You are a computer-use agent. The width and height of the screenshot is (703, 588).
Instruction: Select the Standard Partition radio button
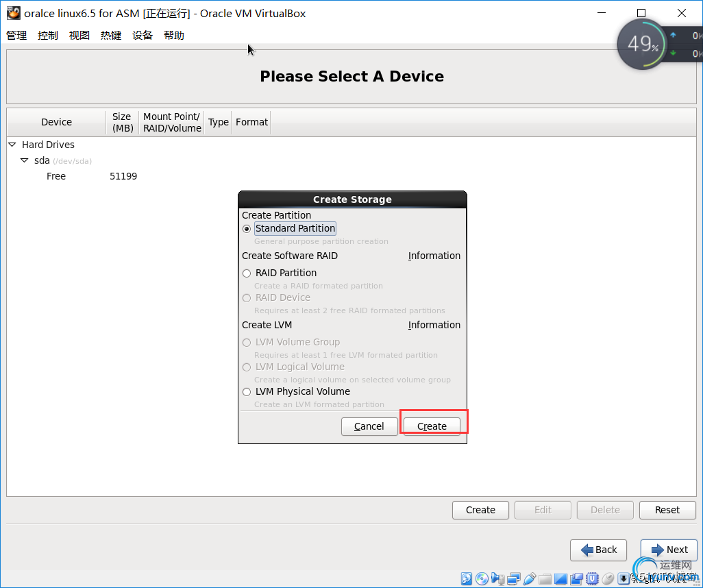pyautogui.click(x=247, y=229)
